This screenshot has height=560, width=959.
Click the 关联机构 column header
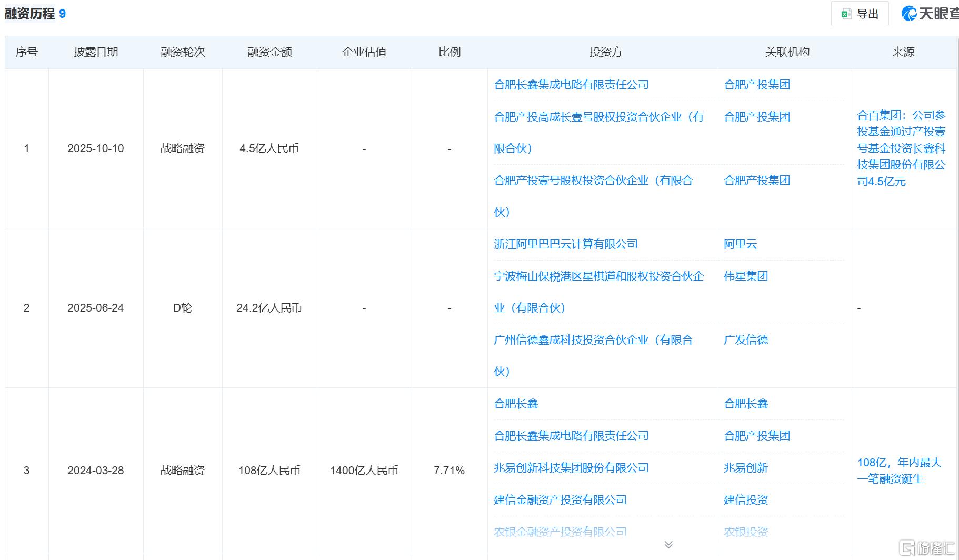click(x=787, y=52)
